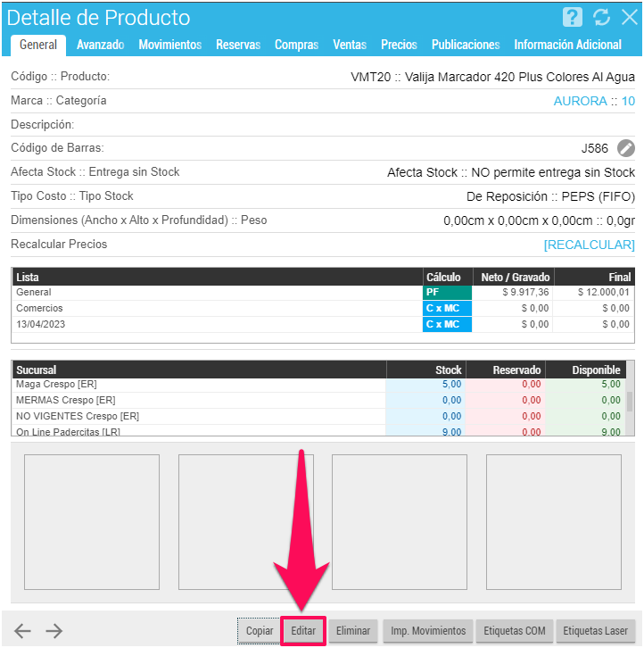
Task: Click the help question mark icon
Action: click(573, 17)
